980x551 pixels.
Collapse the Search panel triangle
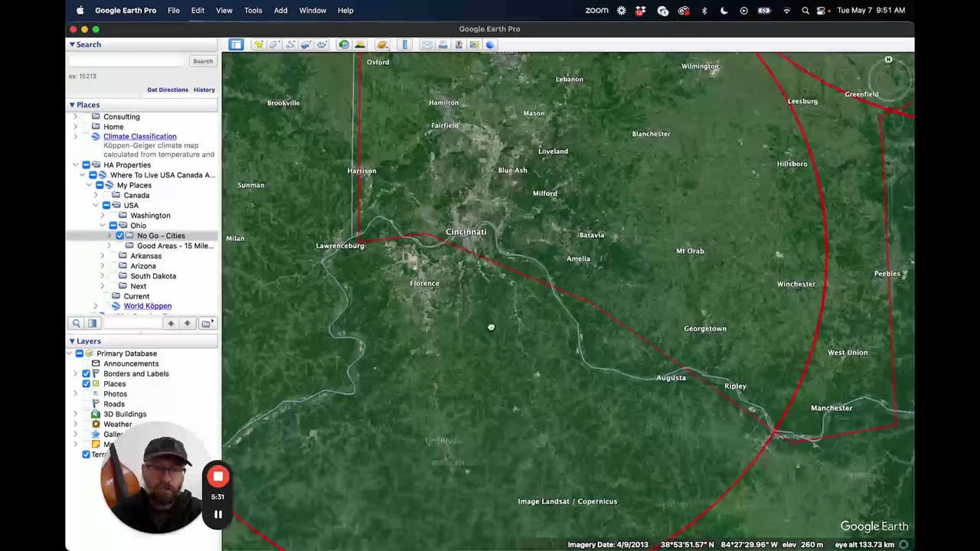click(x=72, y=44)
